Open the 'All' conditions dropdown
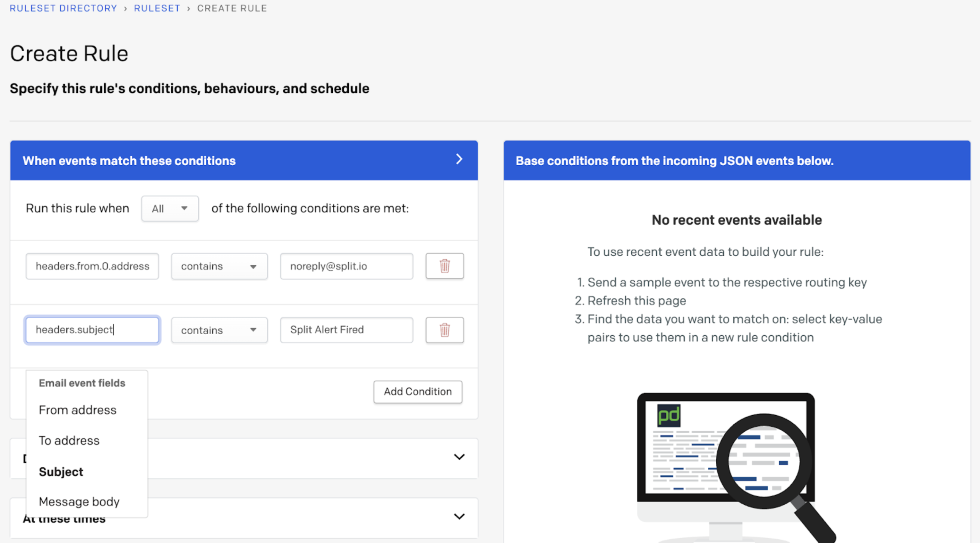Image resolution: width=980 pixels, height=543 pixels. click(x=170, y=208)
